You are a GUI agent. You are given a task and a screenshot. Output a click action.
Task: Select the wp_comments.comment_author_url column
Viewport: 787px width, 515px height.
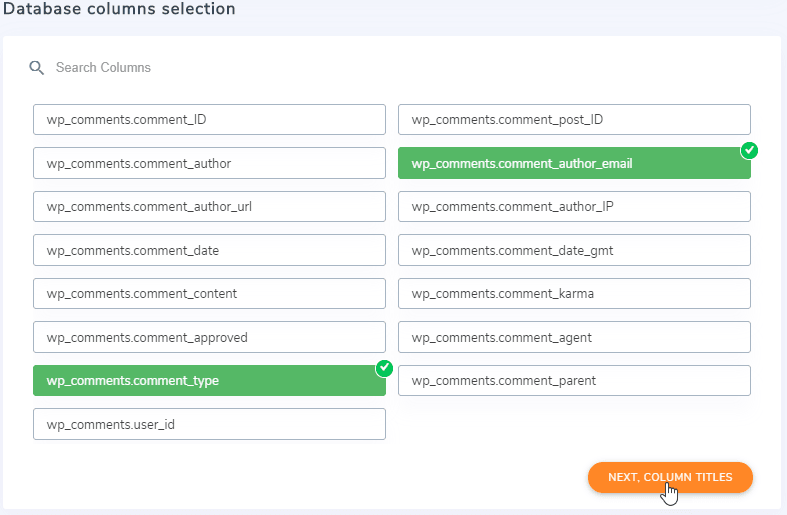coord(209,207)
